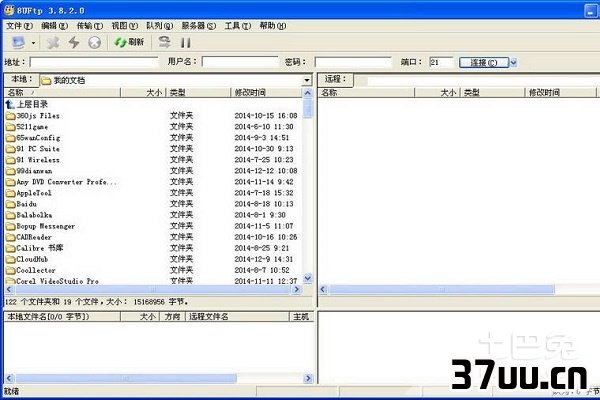This screenshot has width=600, height=400.
Task: Click the 2014-10-15 16:08 date cell
Action: (x=266, y=116)
